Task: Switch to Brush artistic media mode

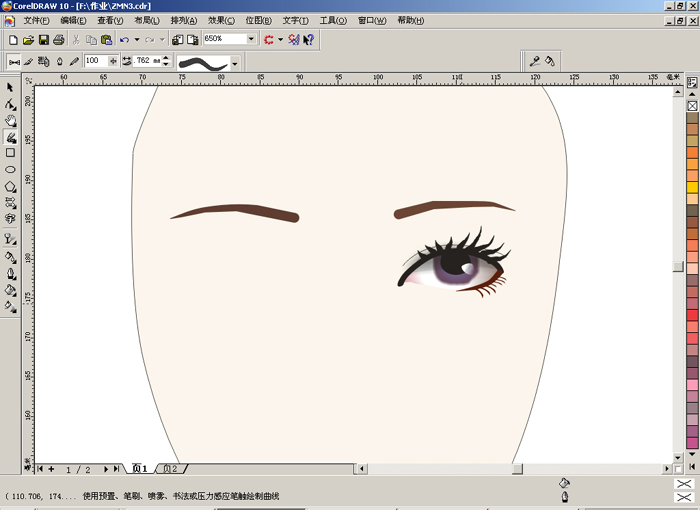Action: pyautogui.click(x=29, y=62)
